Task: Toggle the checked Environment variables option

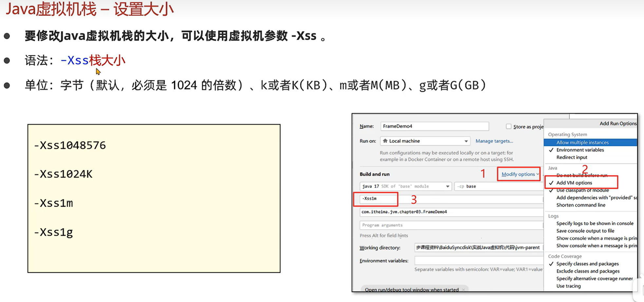Action: (x=580, y=150)
